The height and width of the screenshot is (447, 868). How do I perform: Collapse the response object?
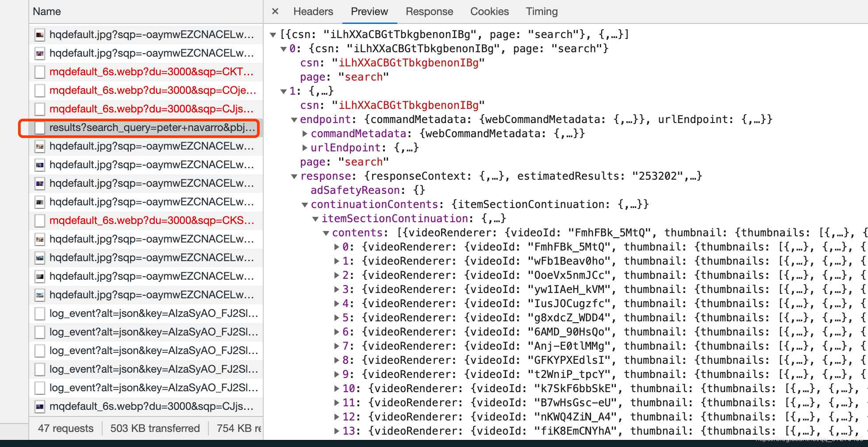294,176
